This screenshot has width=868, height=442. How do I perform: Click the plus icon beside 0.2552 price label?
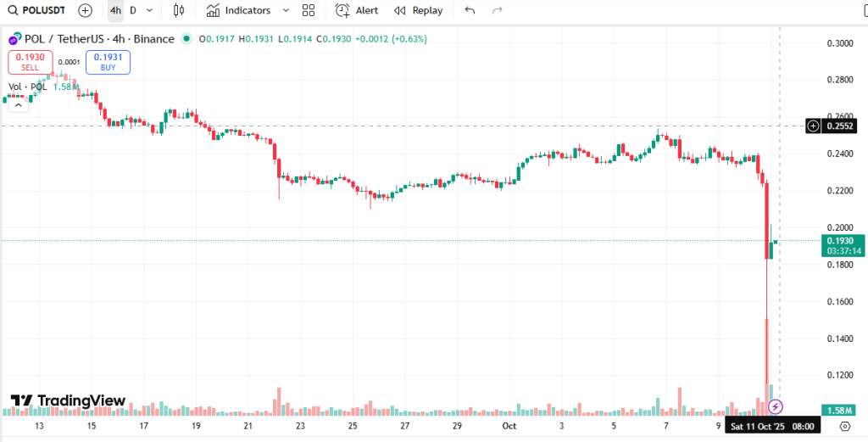813,126
